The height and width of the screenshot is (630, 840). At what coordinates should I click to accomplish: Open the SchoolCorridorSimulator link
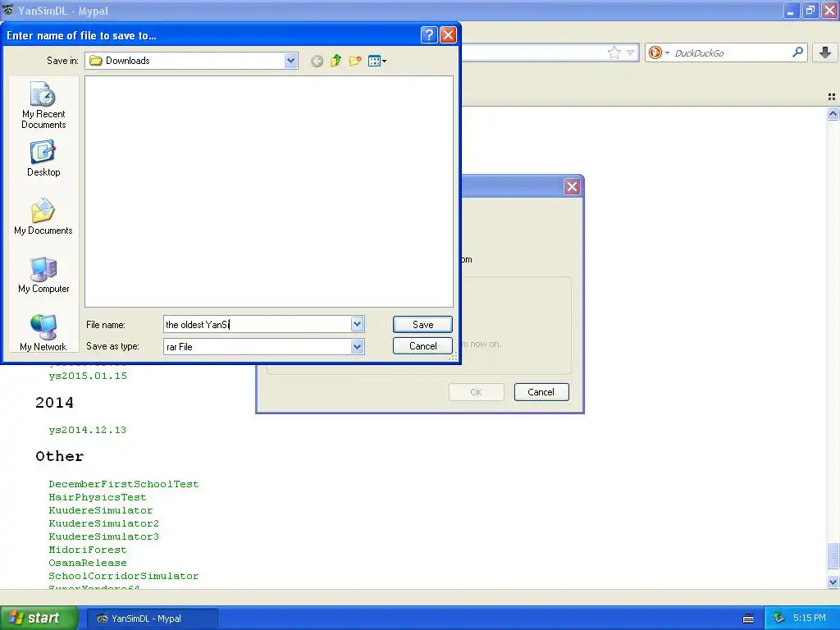pyautogui.click(x=124, y=576)
